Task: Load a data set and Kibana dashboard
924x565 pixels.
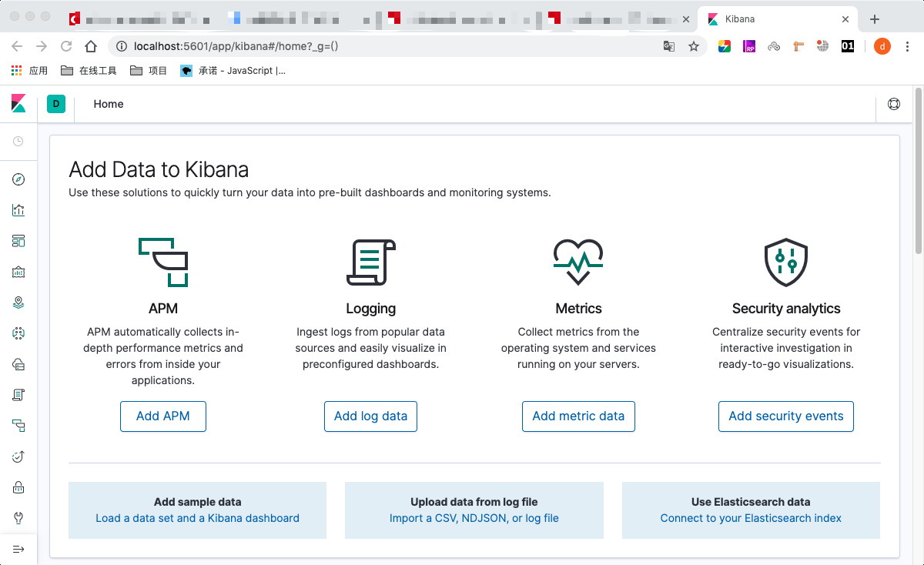Action: tap(197, 518)
